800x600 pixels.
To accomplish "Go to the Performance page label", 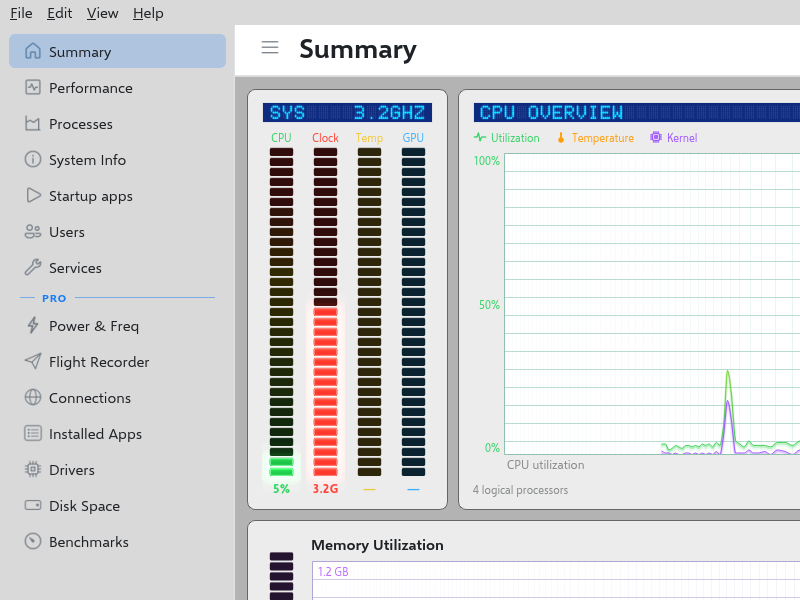I will click(x=91, y=88).
